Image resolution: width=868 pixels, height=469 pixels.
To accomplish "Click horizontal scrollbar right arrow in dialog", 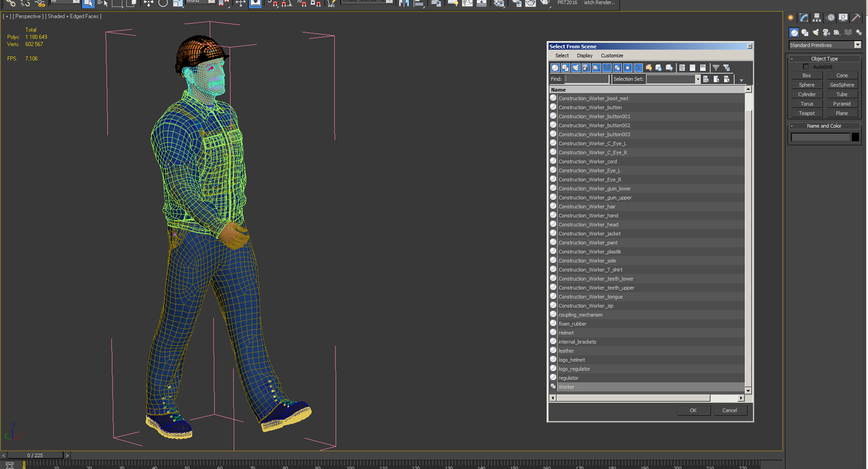I will [x=741, y=398].
